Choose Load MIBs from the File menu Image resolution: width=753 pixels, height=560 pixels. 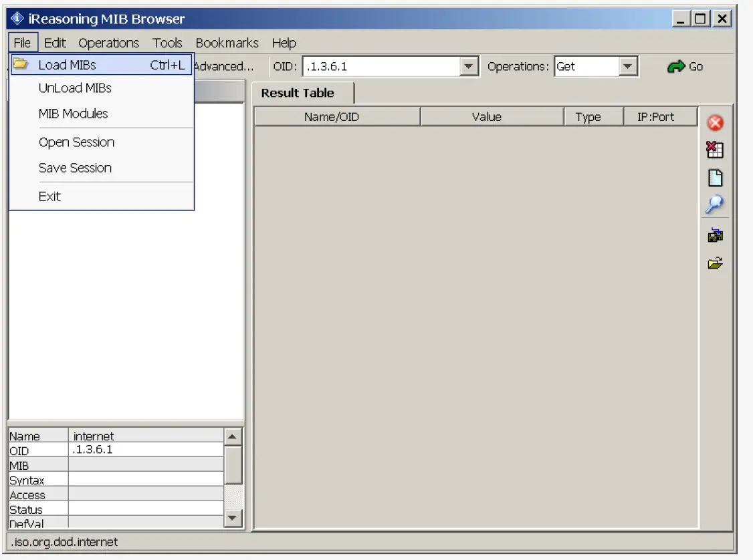(102, 65)
